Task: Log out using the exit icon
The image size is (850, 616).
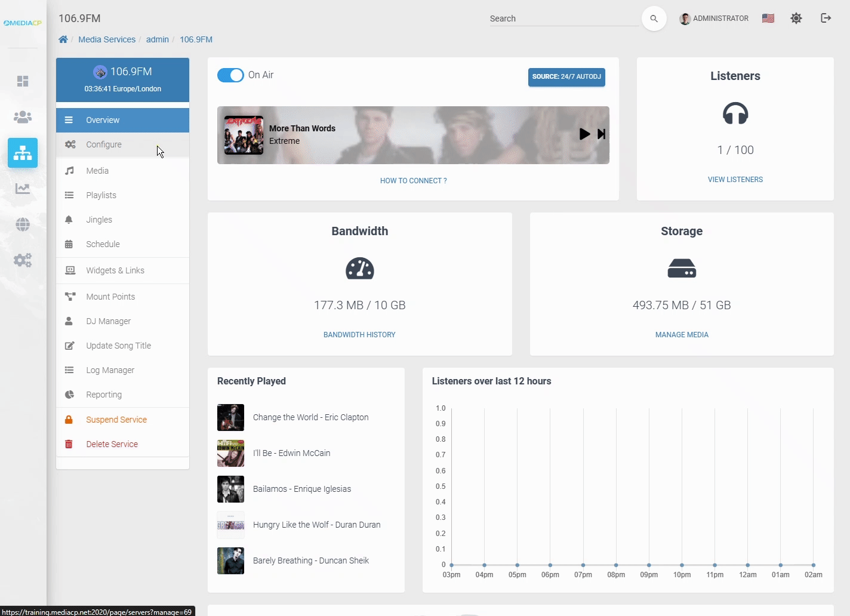Action: (826, 18)
